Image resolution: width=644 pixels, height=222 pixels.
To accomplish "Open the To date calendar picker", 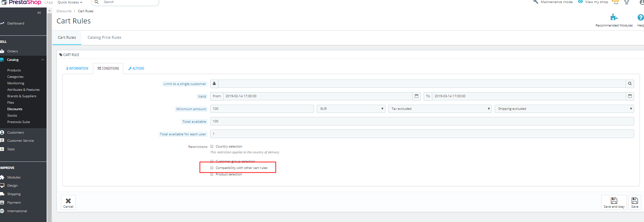I will 630,96.
